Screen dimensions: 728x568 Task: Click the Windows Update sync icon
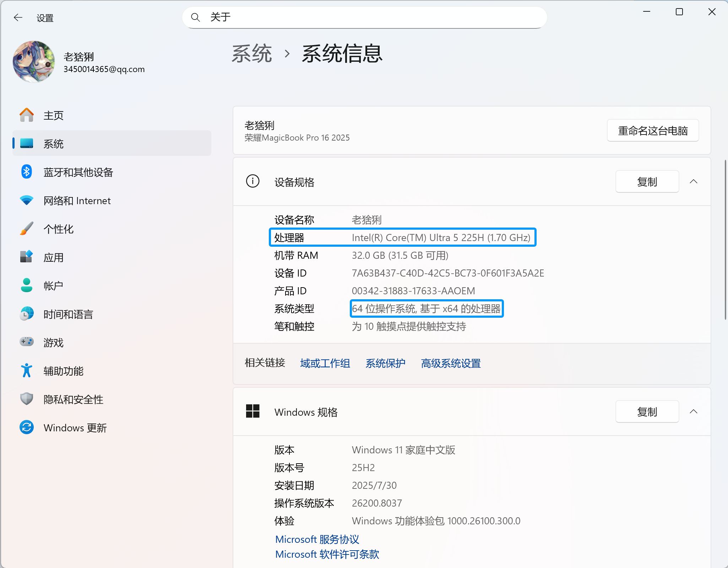pyautogui.click(x=27, y=427)
